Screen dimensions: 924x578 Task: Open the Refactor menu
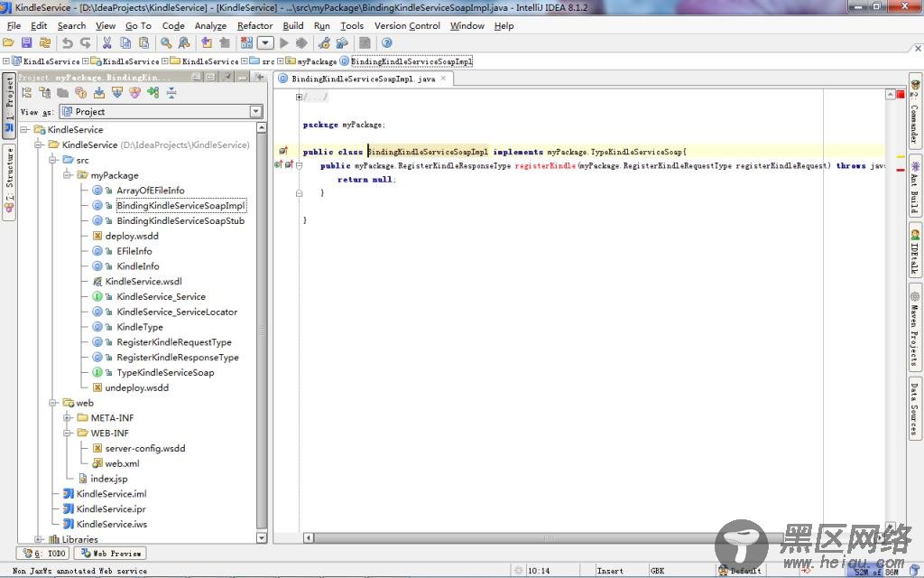pyautogui.click(x=255, y=26)
